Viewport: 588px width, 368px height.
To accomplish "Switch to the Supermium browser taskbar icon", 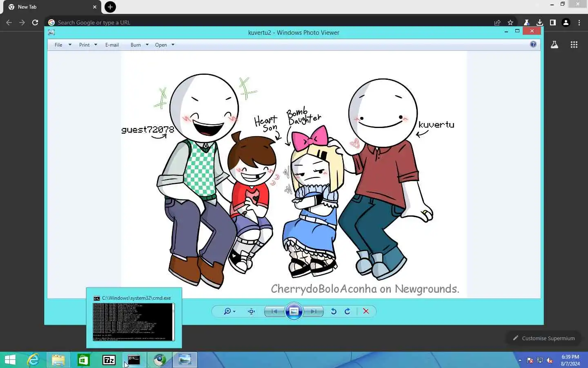I will click(x=160, y=360).
